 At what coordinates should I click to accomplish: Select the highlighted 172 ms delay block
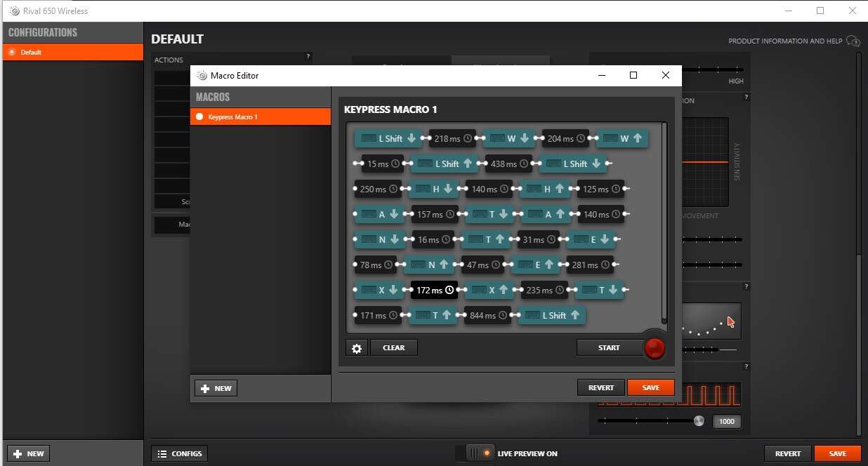tap(433, 290)
